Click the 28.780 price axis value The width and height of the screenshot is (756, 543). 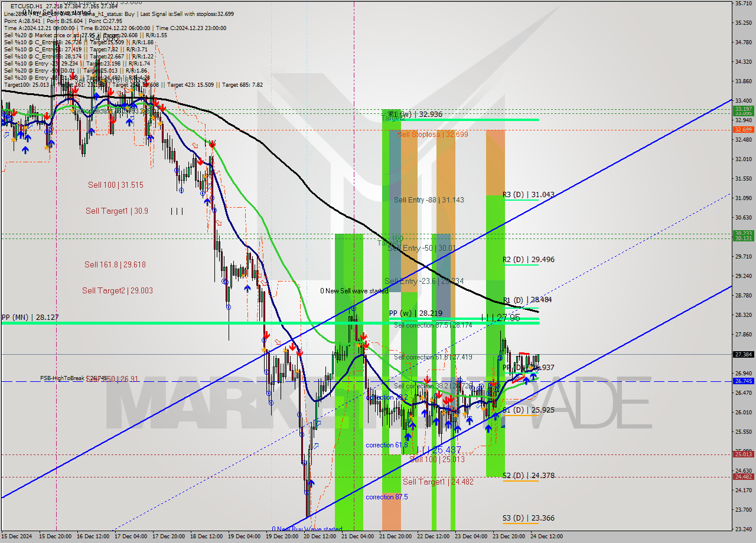(x=743, y=295)
